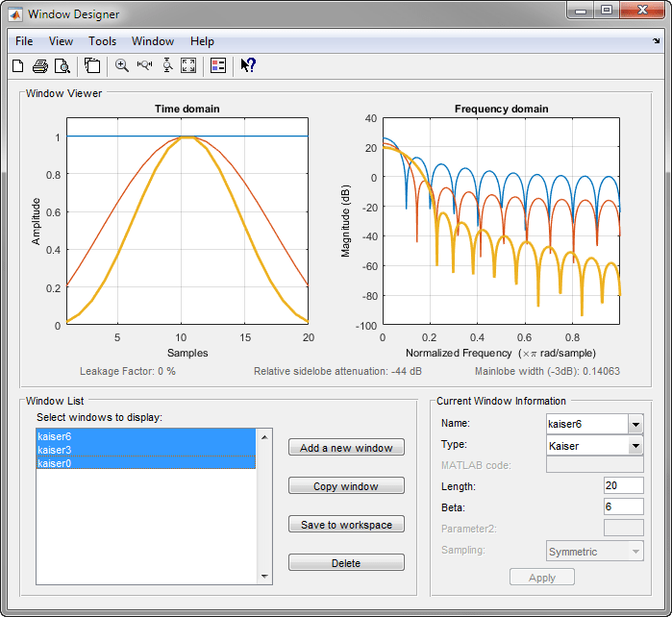This screenshot has height=617, width=672.
Task: Expand the window Name dropdown
Action: click(x=635, y=424)
